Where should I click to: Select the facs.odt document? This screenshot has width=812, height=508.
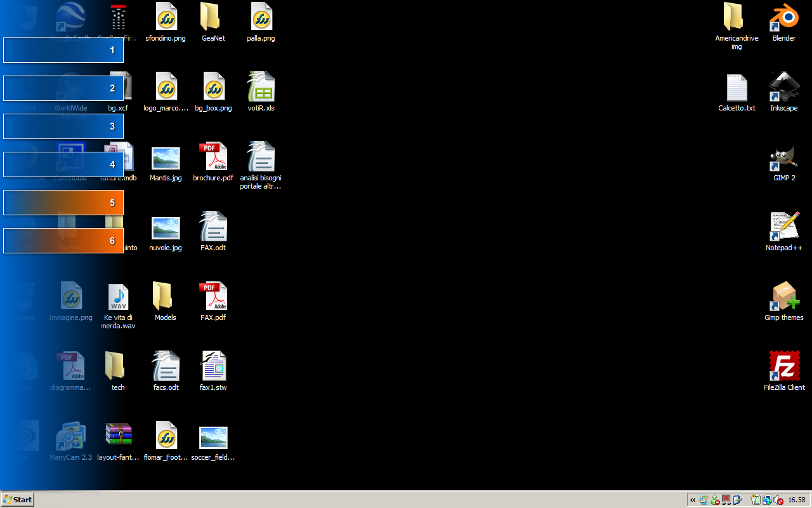pos(166,371)
